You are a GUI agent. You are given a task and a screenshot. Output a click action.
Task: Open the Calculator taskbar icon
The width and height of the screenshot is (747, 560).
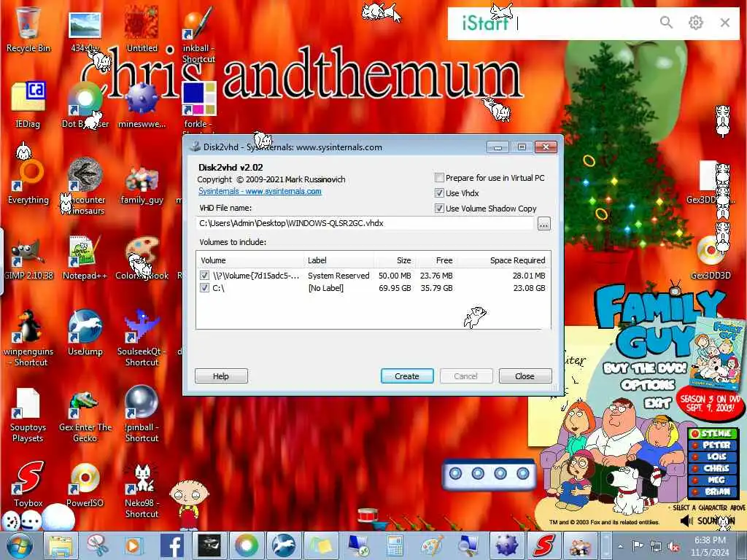395,545
